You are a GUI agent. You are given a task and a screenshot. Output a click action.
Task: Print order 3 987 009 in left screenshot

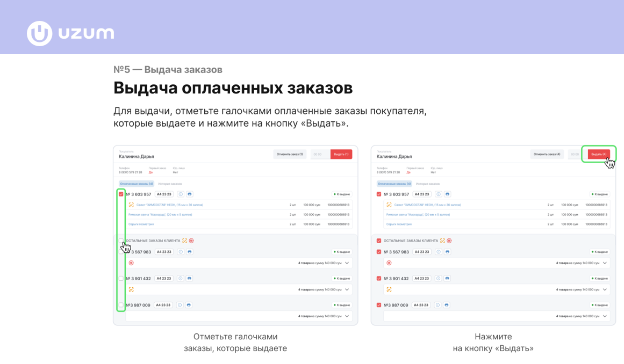point(189,305)
